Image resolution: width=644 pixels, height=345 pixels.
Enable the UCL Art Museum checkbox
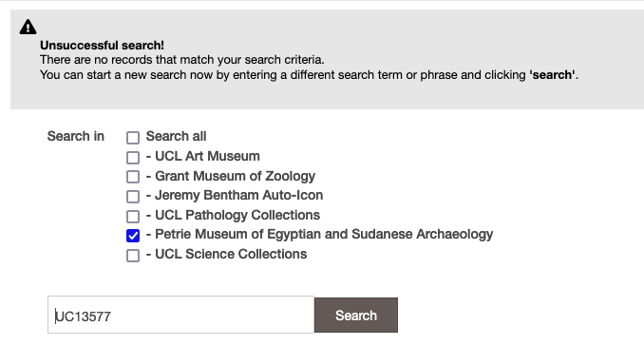click(133, 158)
